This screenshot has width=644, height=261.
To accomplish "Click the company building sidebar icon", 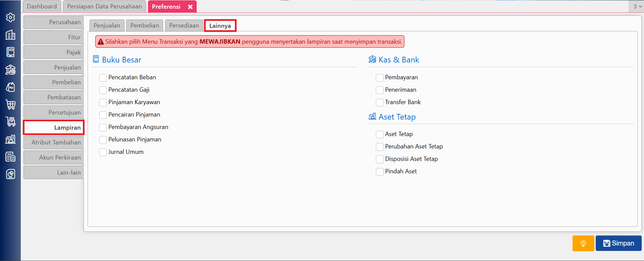I will [10, 35].
